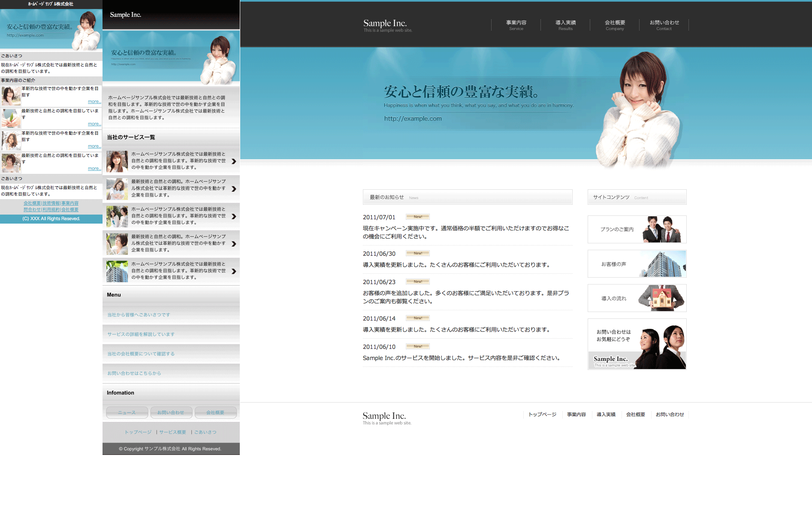Go to トップページ in the desktop footer

[542, 415]
